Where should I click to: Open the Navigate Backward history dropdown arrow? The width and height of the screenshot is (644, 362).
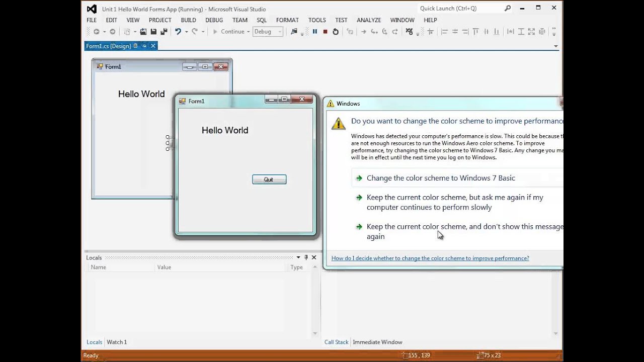104,32
